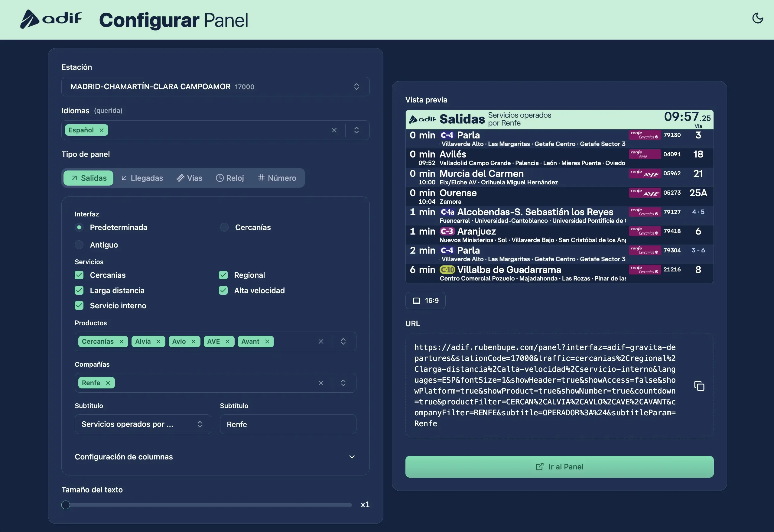
Task: Clear all selected products
Action: click(321, 342)
